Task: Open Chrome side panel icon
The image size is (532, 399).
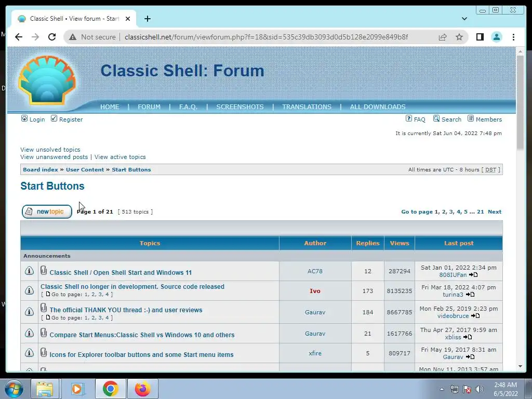Action: click(480, 37)
